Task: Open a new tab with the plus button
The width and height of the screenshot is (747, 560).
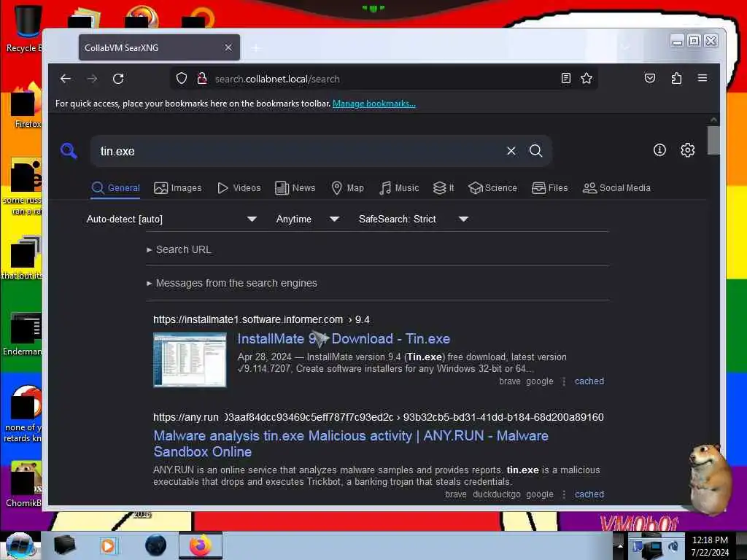Action: click(x=256, y=48)
